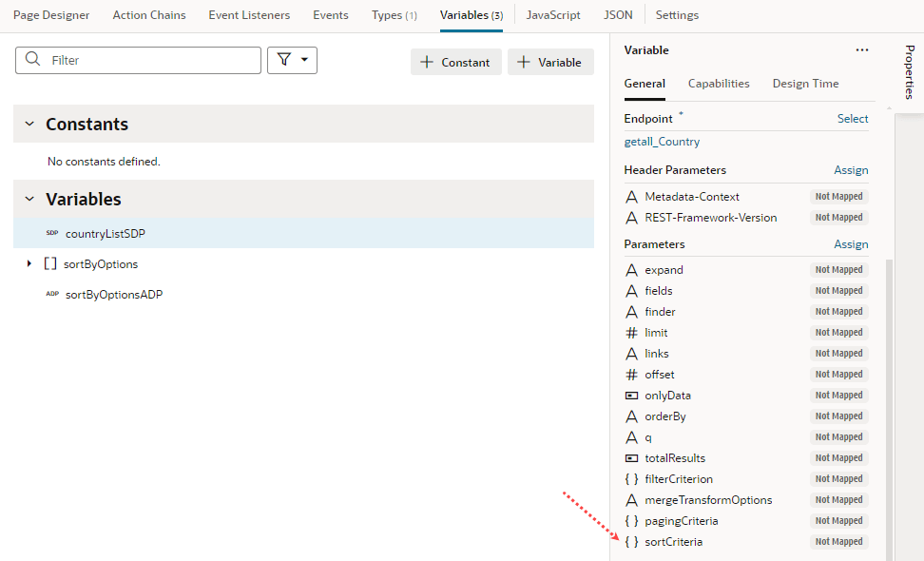Click the ADP icon beside sortByOptionsADP
This screenshot has width=924, height=561.
pos(52,294)
